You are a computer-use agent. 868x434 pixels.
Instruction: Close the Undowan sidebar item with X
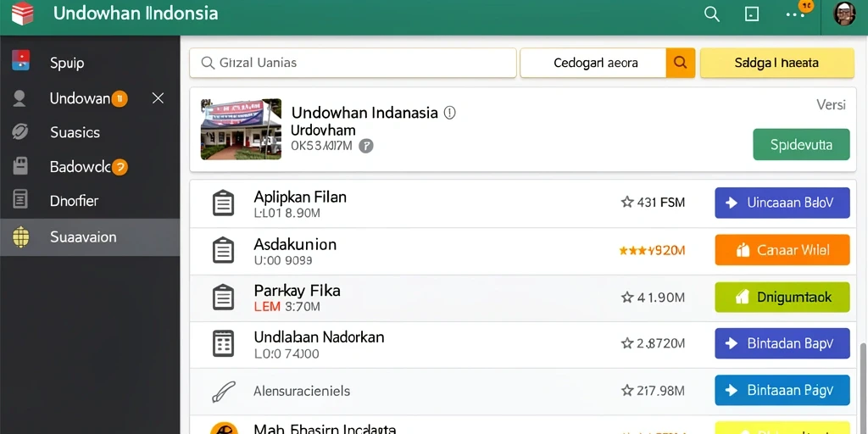pyautogui.click(x=158, y=98)
